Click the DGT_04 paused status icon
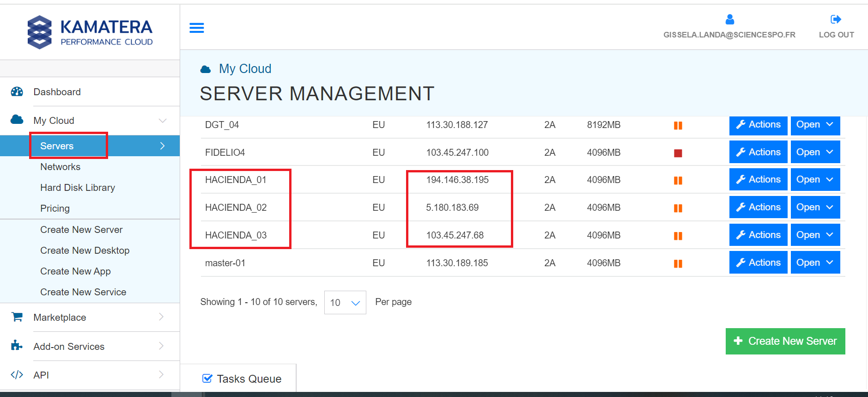 pyautogui.click(x=678, y=125)
